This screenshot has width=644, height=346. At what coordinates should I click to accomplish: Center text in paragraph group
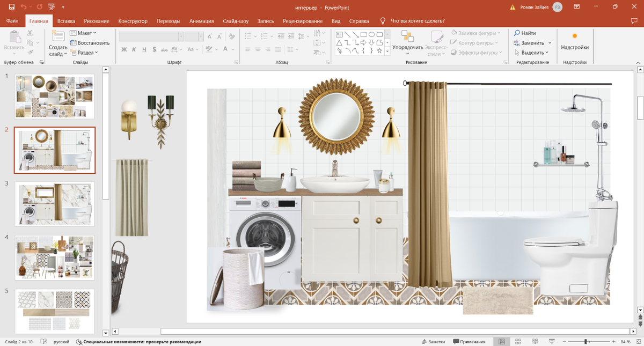[x=258, y=49]
